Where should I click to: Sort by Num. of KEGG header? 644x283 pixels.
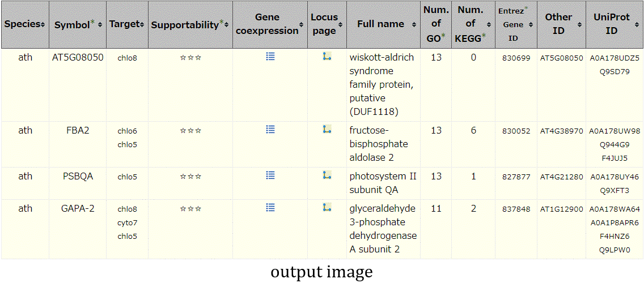coord(473,24)
